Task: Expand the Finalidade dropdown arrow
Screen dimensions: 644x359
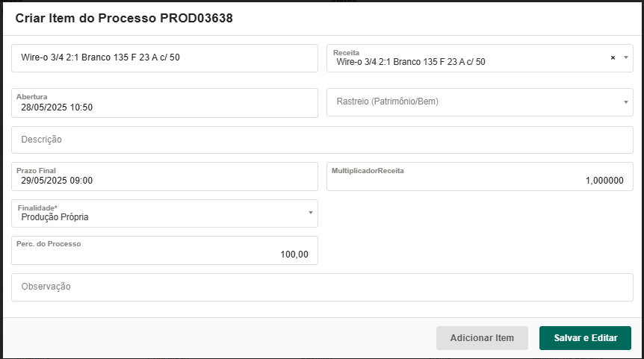Action: 311,213
